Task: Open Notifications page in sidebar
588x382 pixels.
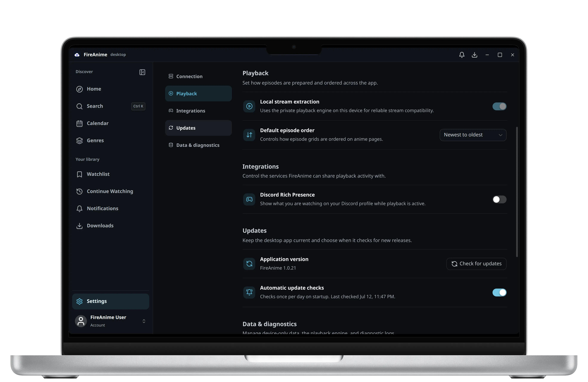Action: [x=110, y=209]
